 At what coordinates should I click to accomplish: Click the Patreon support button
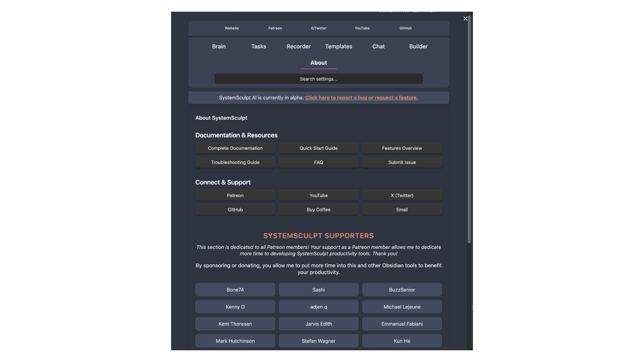[235, 195]
